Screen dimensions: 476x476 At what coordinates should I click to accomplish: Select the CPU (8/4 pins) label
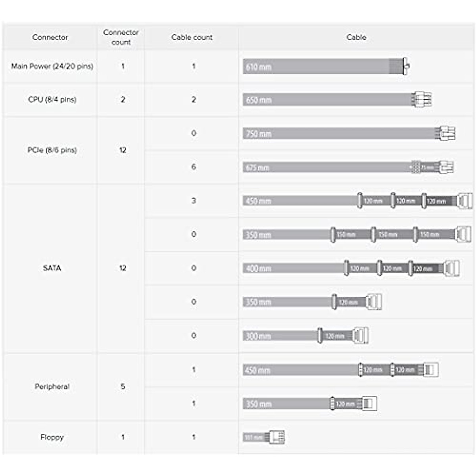pos(52,100)
